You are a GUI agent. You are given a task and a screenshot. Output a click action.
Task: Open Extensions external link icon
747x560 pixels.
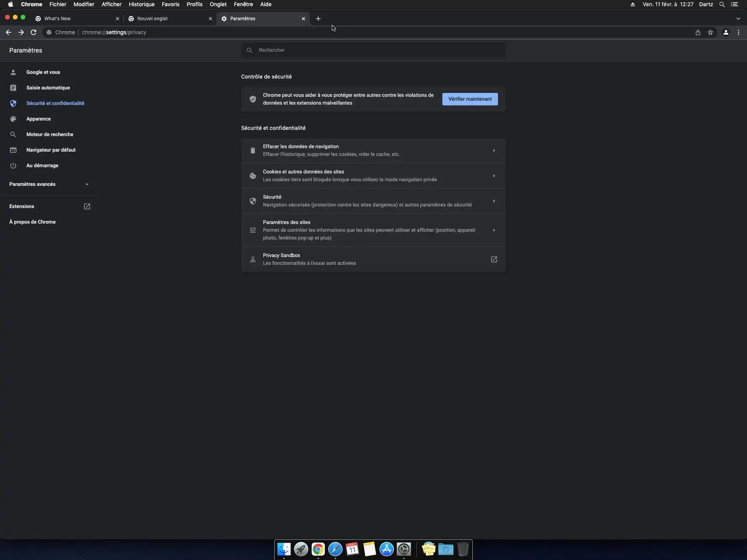(87, 206)
